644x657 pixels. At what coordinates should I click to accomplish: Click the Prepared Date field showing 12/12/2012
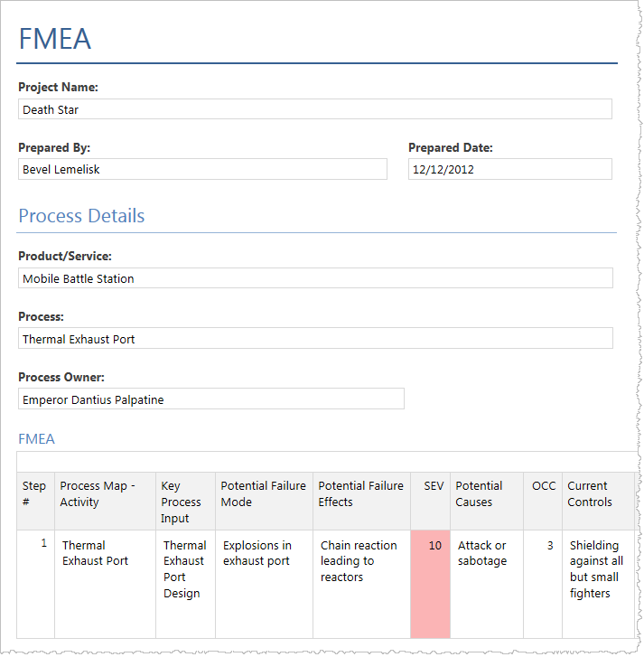(509, 169)
